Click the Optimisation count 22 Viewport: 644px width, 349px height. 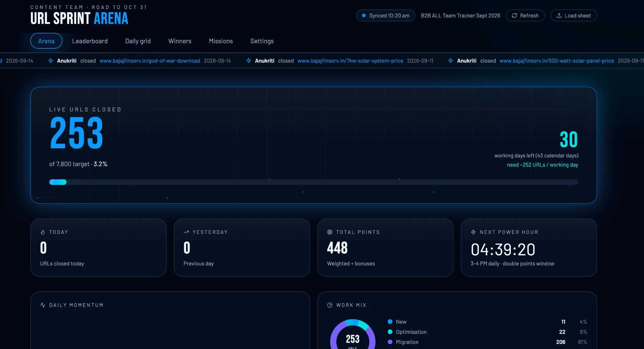coord(562,332)
